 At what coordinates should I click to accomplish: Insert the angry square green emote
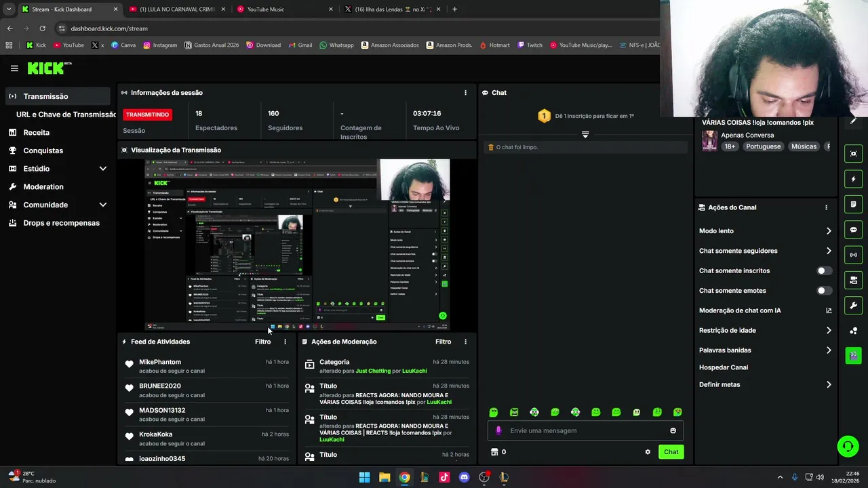point(514,412)
